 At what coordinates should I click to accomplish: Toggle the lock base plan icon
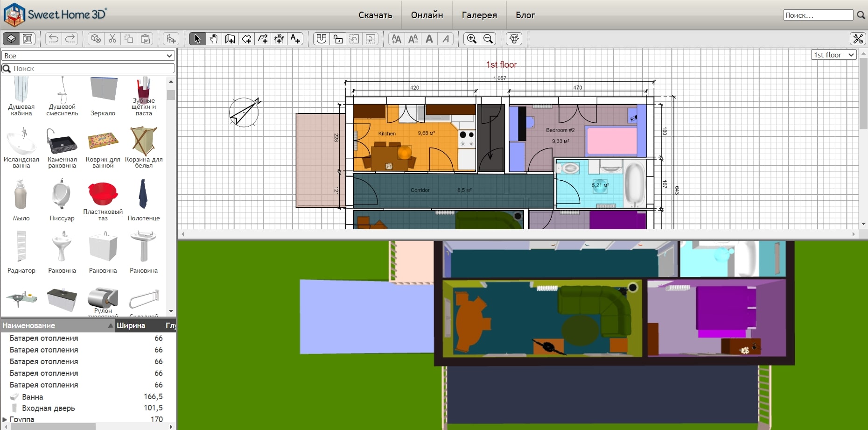(338, 39)
